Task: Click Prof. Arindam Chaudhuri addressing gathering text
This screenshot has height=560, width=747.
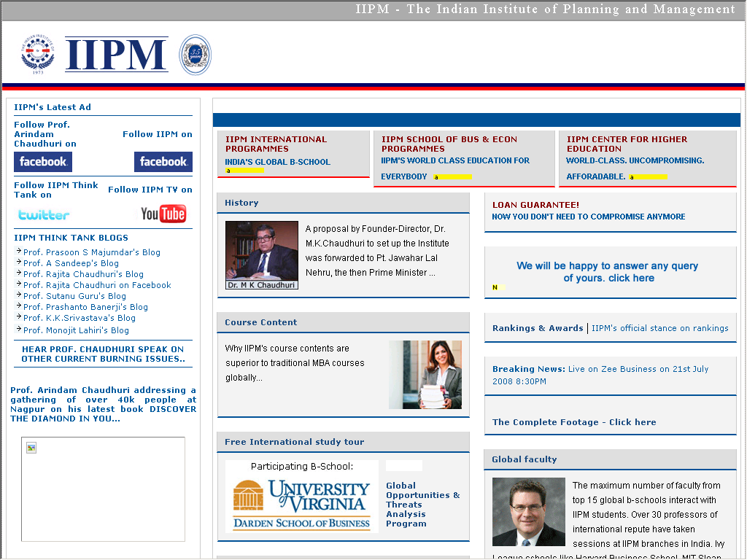Action: click(103, 404)
